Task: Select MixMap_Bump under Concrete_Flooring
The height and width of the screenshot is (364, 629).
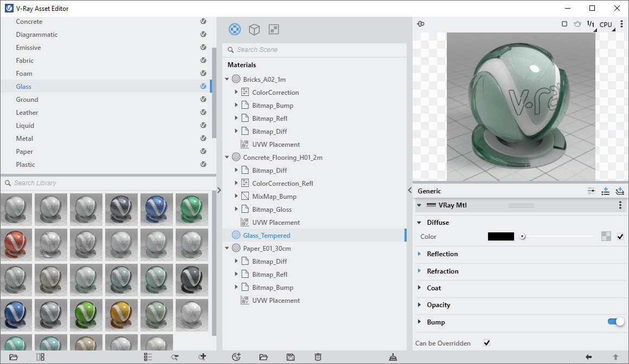Action: tap(274, 197)
